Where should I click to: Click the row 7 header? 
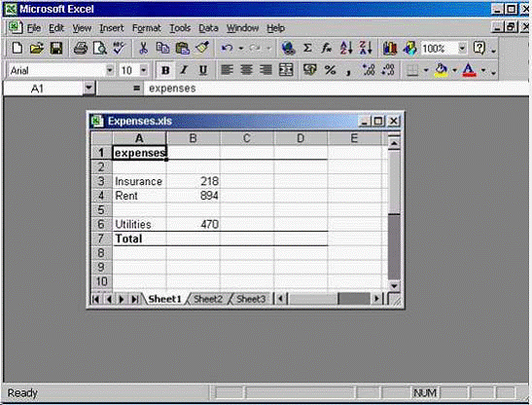(x=101, y=239)
